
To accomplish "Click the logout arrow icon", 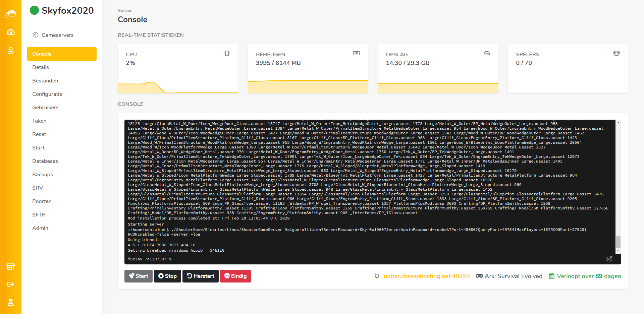I will (11, 285).
